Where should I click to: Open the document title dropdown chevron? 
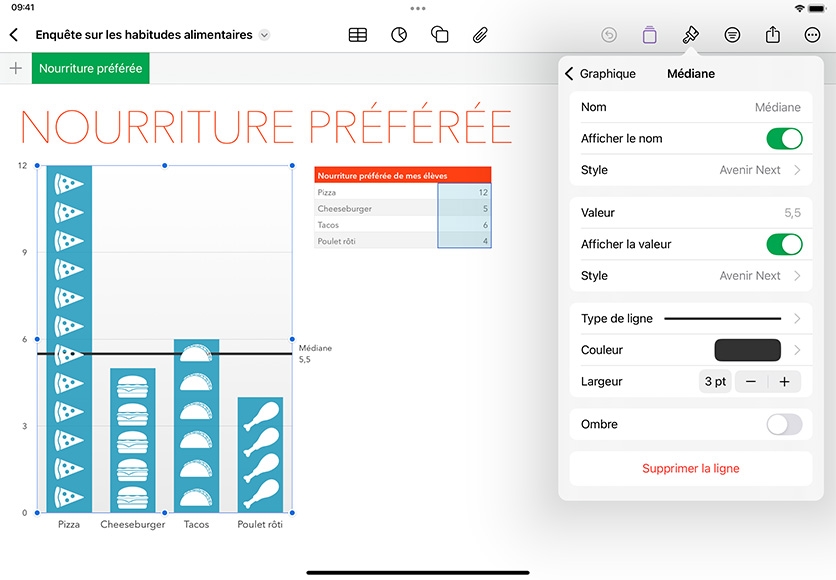tap(264, 35)
